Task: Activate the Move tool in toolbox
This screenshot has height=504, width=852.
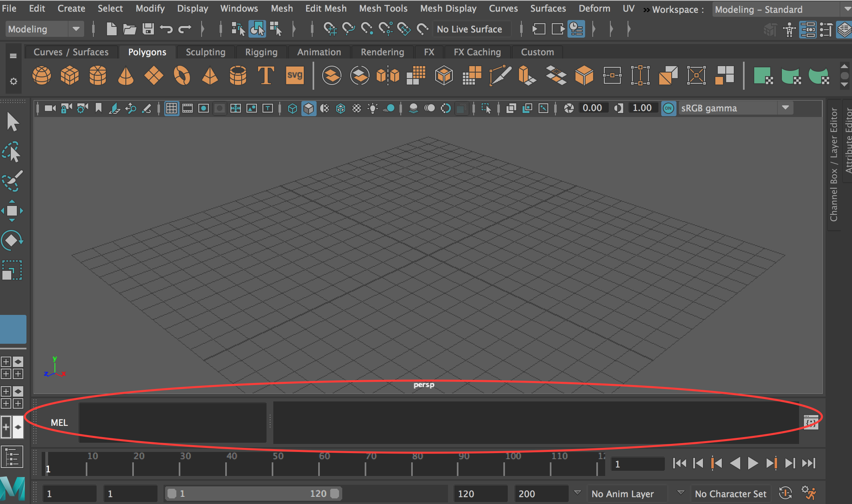Action: point(12,211)
